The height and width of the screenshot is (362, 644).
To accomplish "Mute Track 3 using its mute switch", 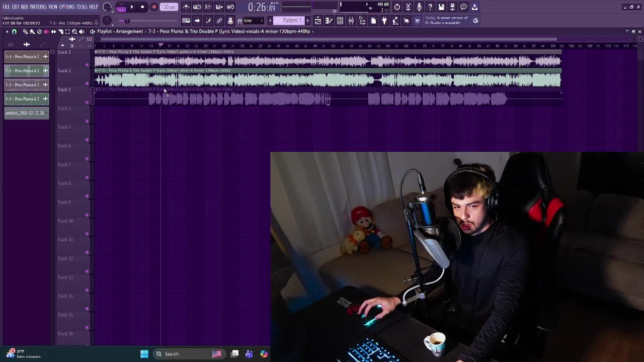I will [x=87, y=102].
